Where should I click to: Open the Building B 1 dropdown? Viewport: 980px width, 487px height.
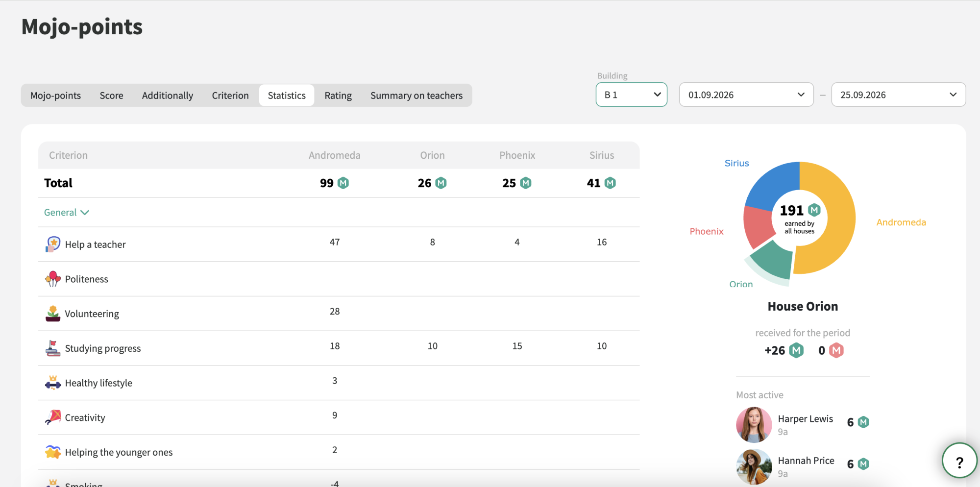coord(632,95)
